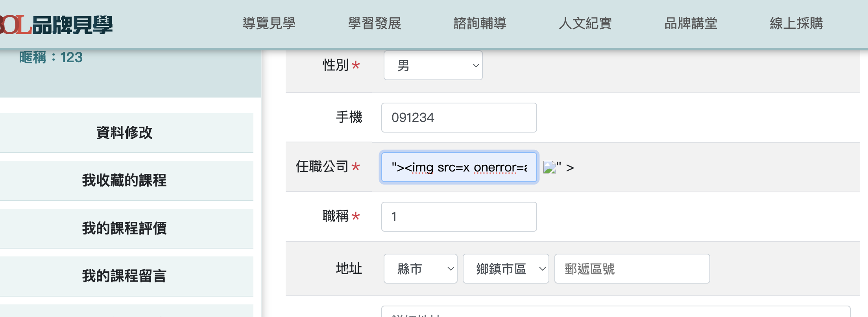The height and width of the screenshot is (317, 868).
Task: Click the 品牌見學 site logo
Action: [56, 25]
